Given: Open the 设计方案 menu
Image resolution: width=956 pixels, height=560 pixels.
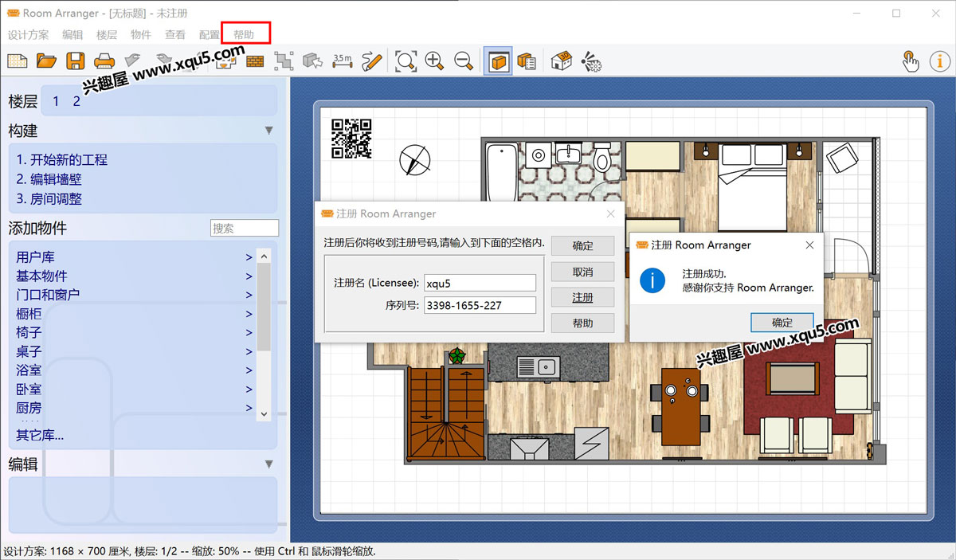Looking at the screenshot, I should click(28, 34).
